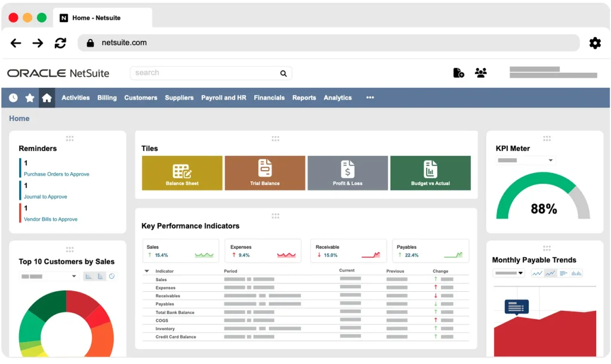Open the Profit & Loss tile
The height and width of the screenshot is (364, 611).
tap(348, 173)
